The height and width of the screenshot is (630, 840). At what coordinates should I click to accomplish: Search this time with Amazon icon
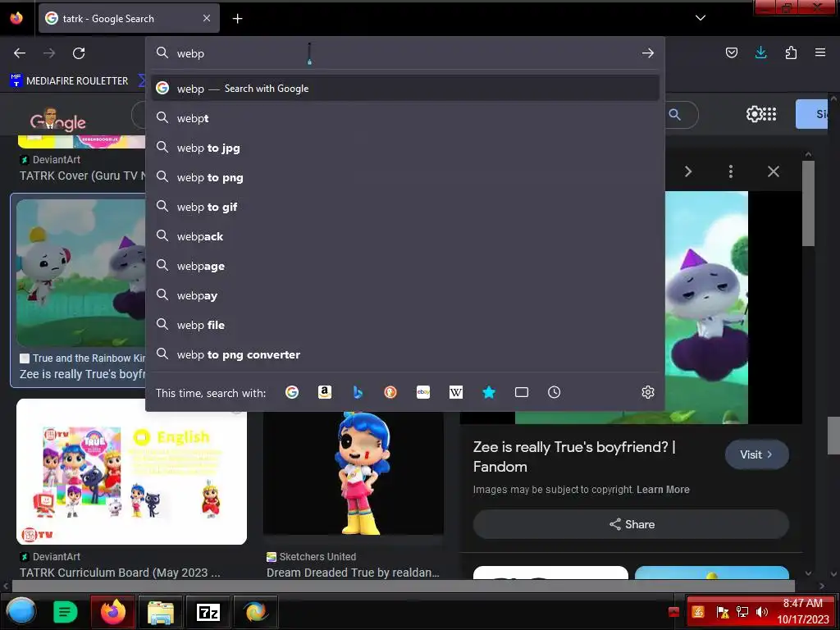tap(325, 392)
